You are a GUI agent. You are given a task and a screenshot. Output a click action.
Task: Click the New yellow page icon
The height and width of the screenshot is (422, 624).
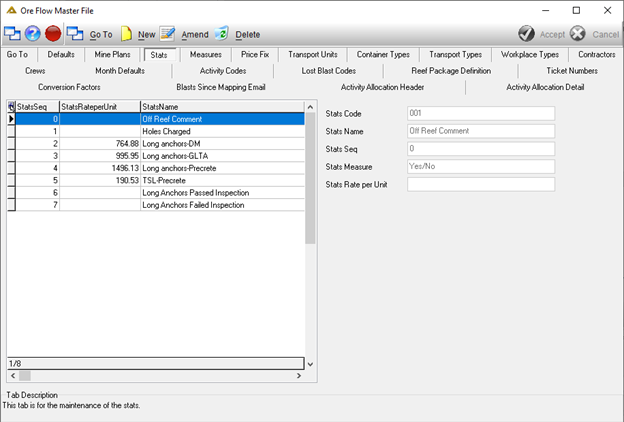pos(126,34)
